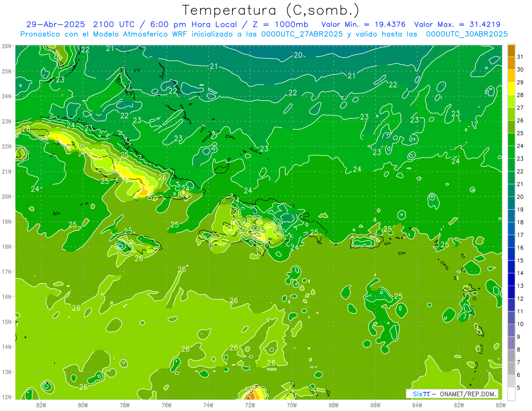
Task: Click the 16N latitude axis label
Action: [6, 297]
